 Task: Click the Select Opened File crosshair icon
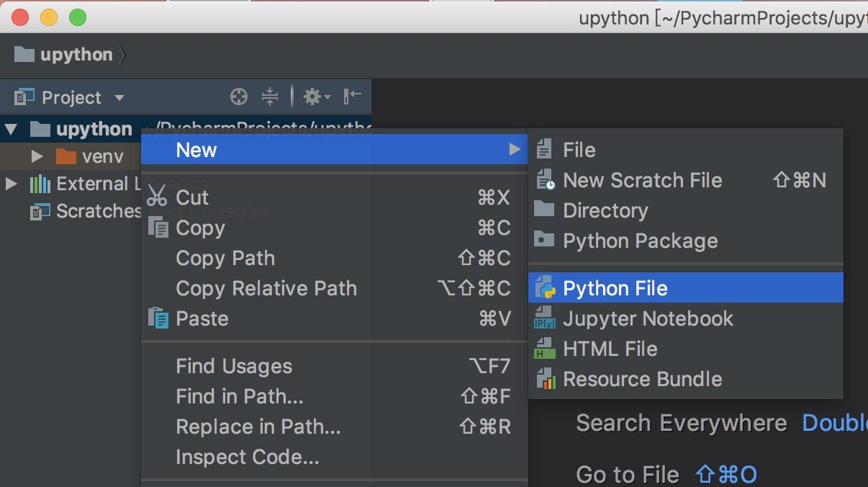(238, 96)
